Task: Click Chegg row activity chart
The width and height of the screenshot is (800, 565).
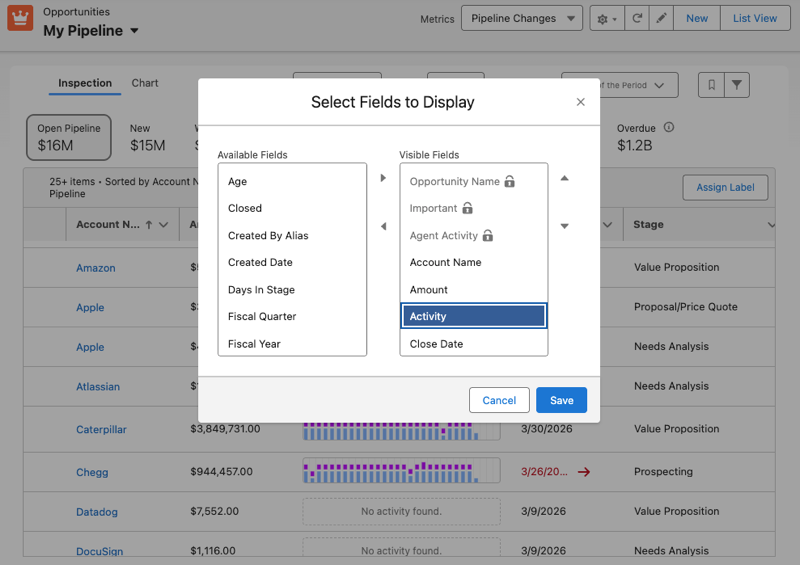Action: (402, 471)
